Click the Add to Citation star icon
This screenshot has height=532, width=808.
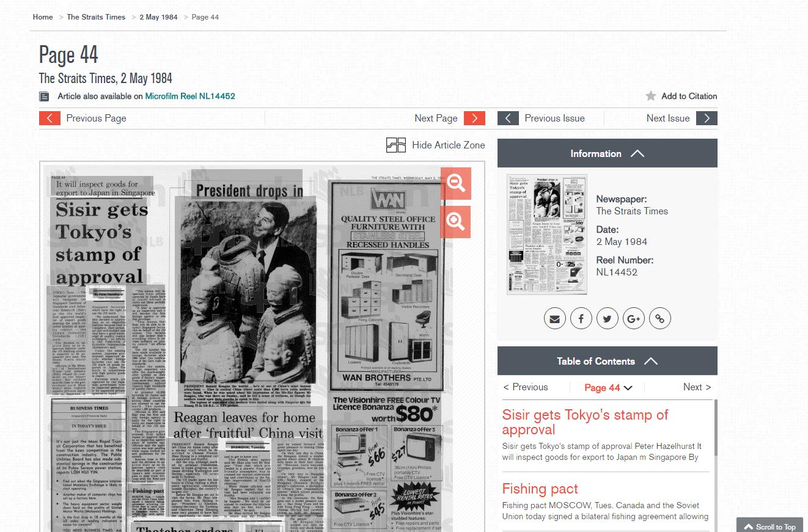(651, 96)
